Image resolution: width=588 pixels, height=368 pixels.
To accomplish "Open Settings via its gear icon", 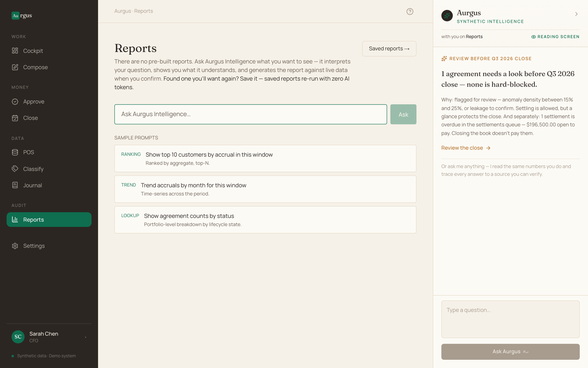I will (x=15, y=246).
